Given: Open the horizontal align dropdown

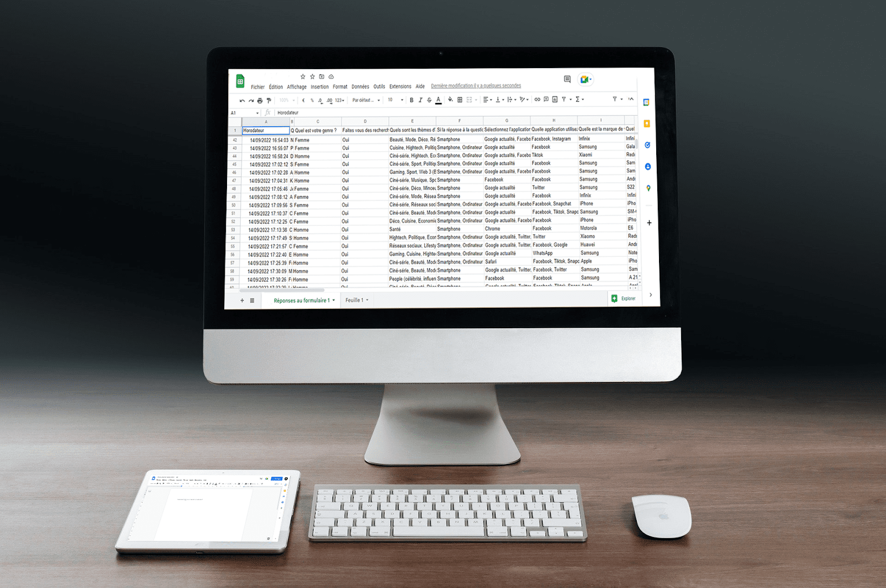Looking at the screenshot, I should point(487,100).
